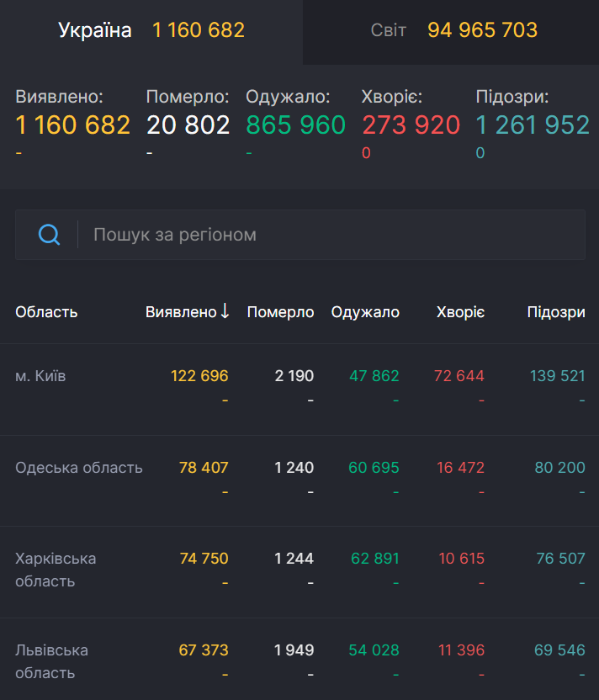Click Kharkiv deaths value 1 244
This screenshot has height=700, width=599.
[294, 559]
